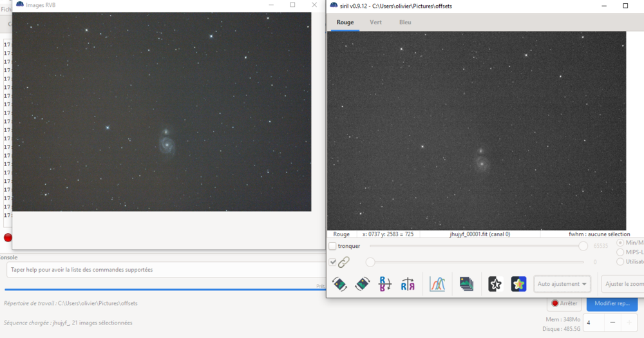Image resolution: width=644 pixels, height=338 pixels.
Task: Click the thread count field showing 4
Action: (594, 323)
